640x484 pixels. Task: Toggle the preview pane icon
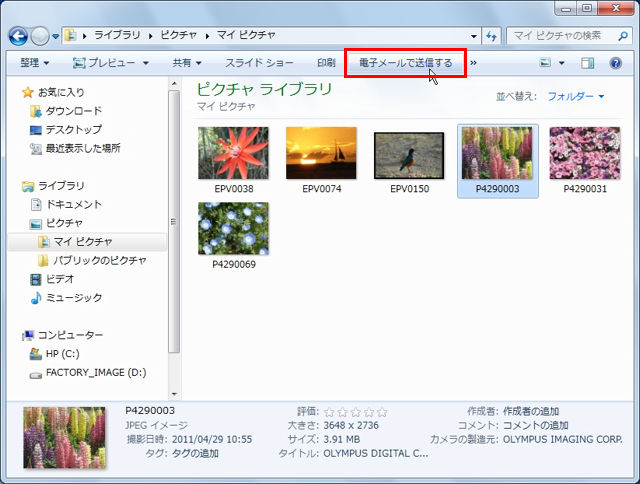pyautogui.click(x=587, y=63)
